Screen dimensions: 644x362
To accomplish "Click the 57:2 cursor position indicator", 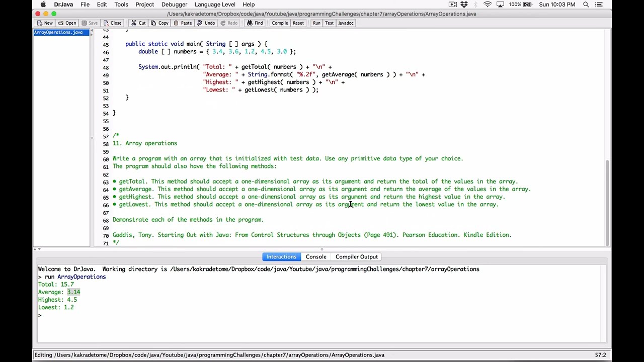I will (x=600, y=355).
